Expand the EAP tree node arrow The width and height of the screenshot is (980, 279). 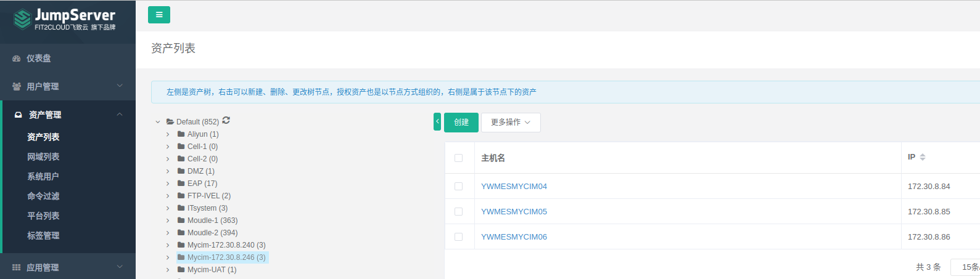[168, 184]
